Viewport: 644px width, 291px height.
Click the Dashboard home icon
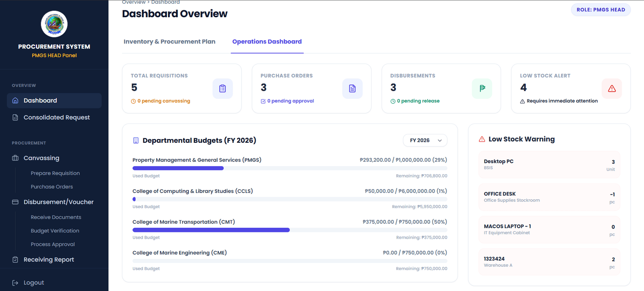[x=16, y=100]
